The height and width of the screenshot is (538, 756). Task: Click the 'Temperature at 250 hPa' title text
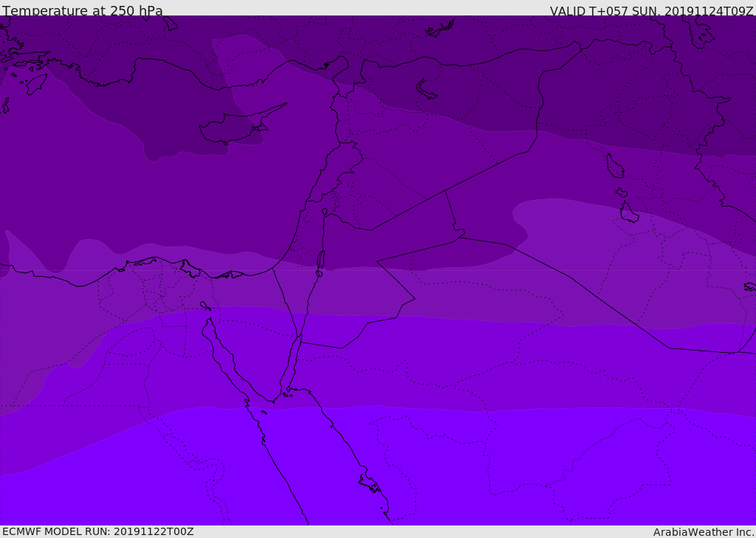[x=83, y=10]
